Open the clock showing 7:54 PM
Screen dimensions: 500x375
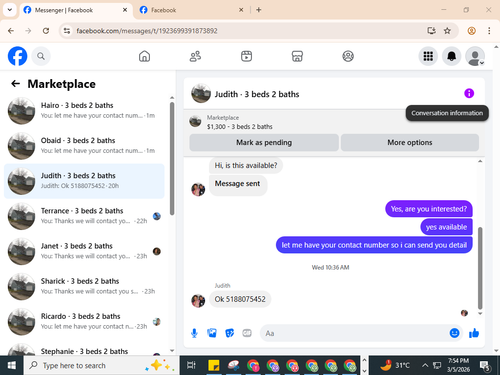pos(458,365)
